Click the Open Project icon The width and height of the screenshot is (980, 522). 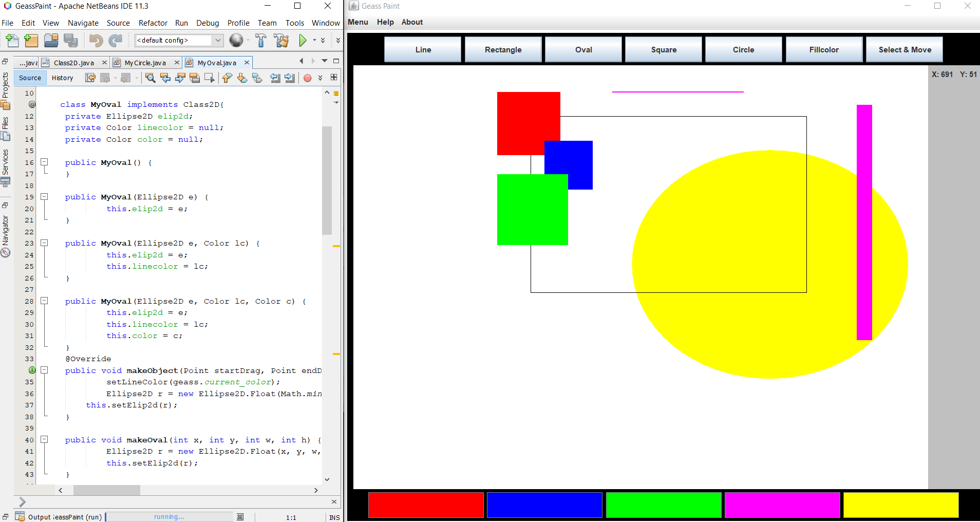(51, 40)
